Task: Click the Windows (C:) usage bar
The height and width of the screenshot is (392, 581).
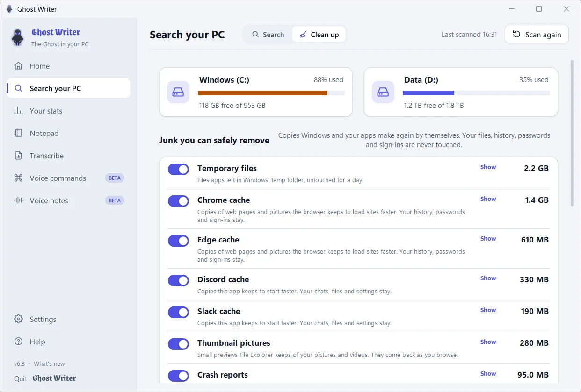Action: [x=272, y=93]
